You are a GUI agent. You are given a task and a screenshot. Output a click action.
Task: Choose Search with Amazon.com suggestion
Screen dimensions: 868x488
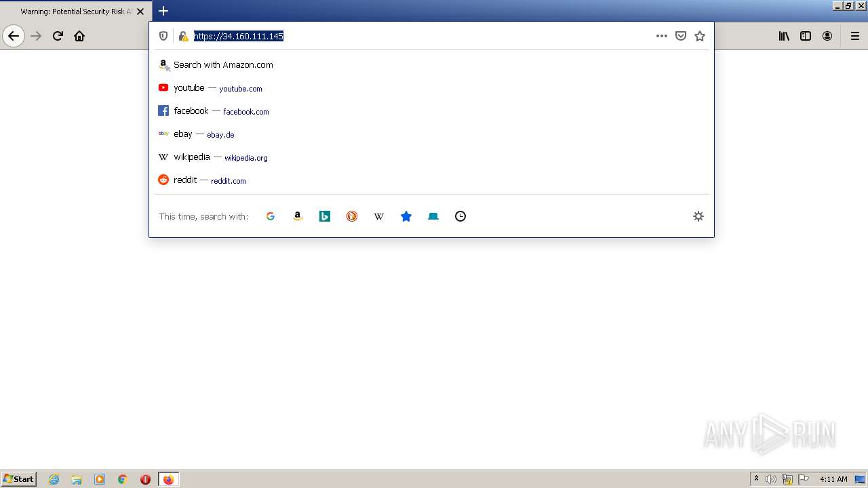431,65
